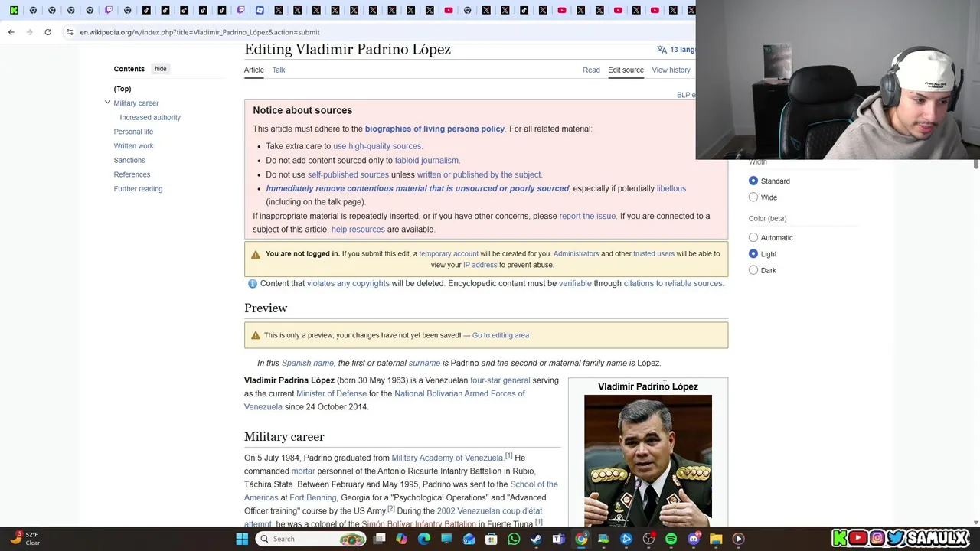
Task: Go to Increased authority subsection
Action: pos(150,117)
